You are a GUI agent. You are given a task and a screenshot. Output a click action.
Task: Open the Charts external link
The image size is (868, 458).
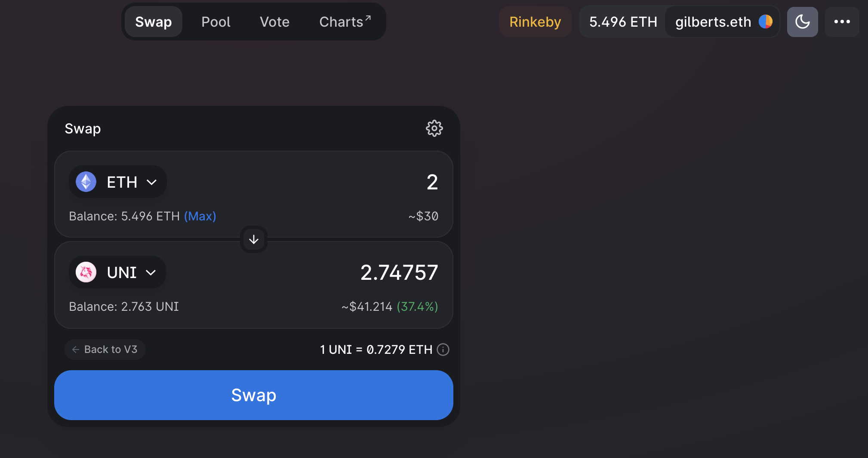(x=345, y=22)
